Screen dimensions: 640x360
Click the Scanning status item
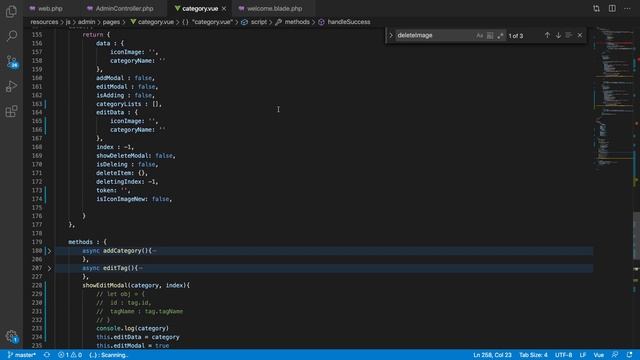click(109, 355)
